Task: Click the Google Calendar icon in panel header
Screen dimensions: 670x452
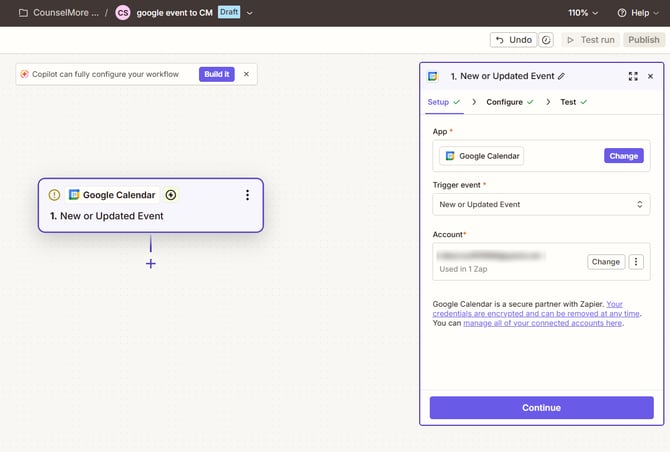Action: tap(433, 76)
